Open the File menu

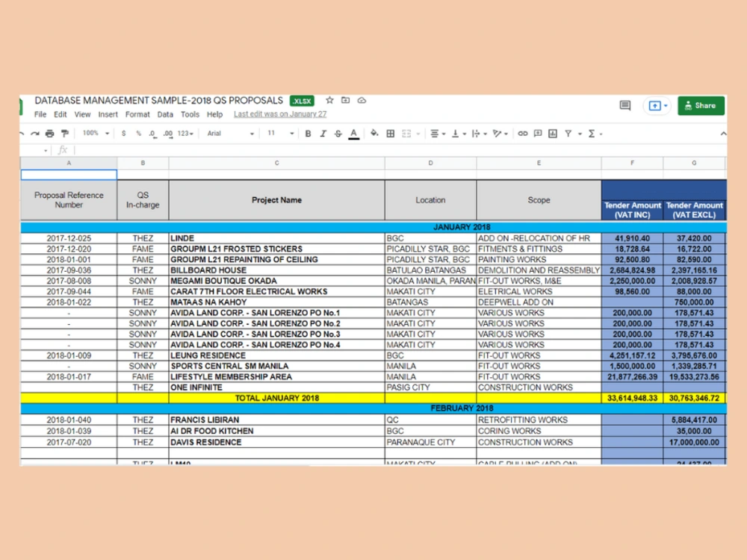pyautogui.click(x=40, y=114)
